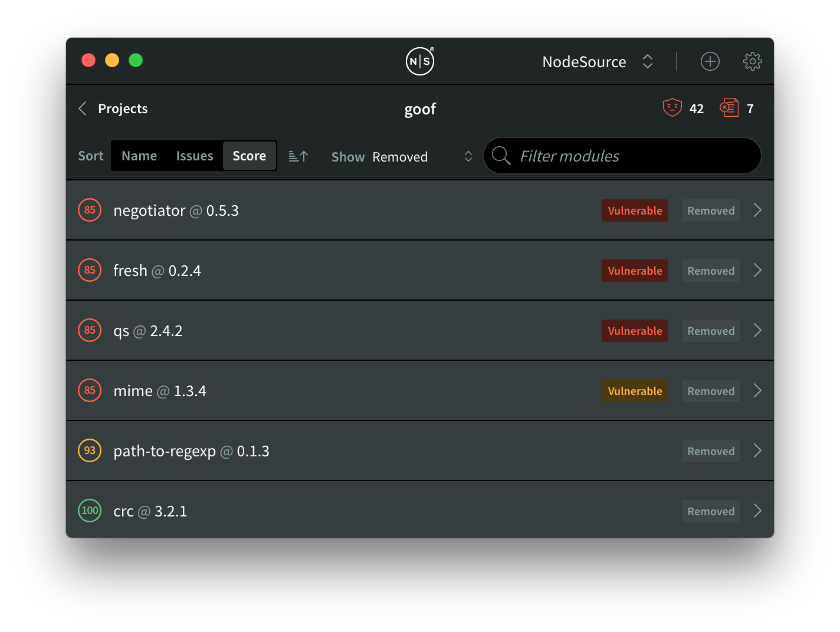Screen dimensions: 840x632
Task: Click the Vulnerable tag on negotiator
Action: pos(635,210)
